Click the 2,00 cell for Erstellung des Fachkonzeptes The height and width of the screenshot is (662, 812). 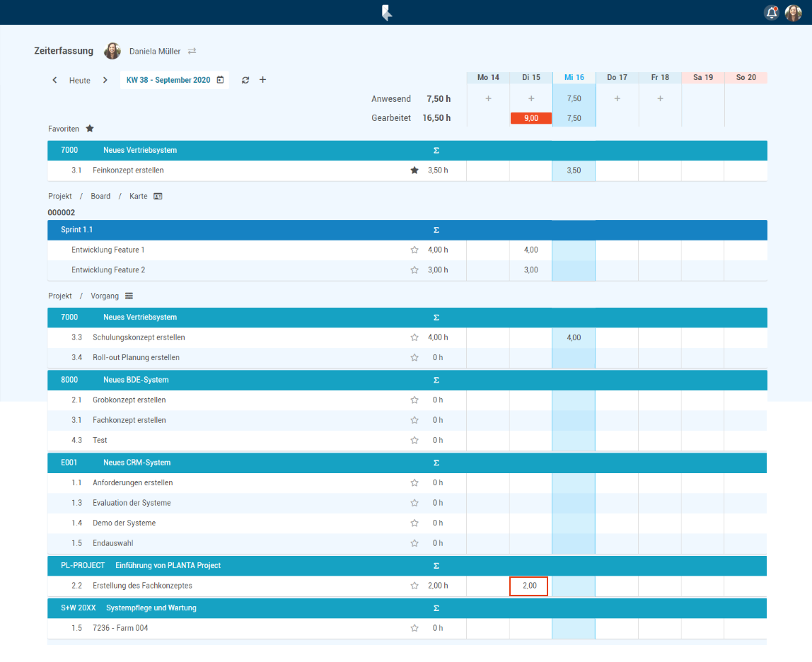(529, 586)
